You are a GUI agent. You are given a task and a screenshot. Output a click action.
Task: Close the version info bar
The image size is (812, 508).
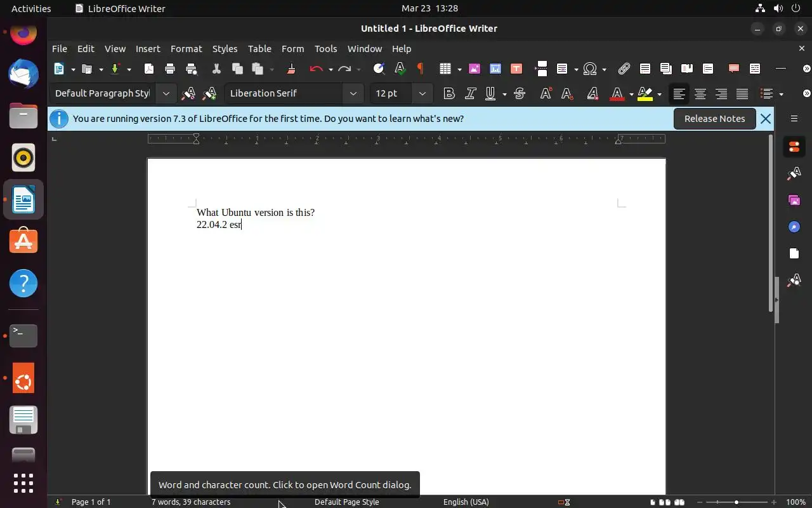click(766, 119)
